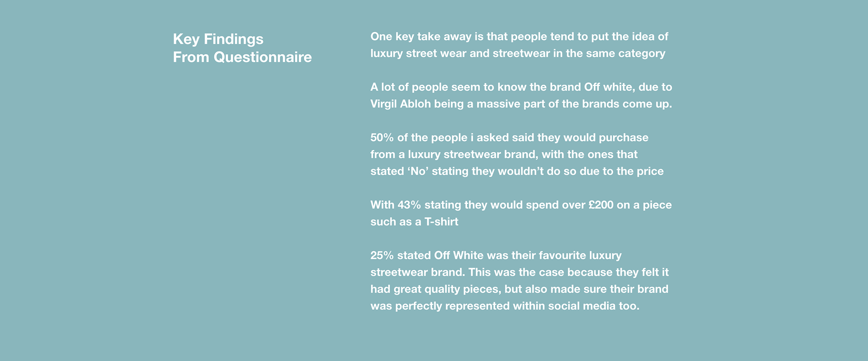
Task: Click the 'Key Findings' heading line
Action: tap(218, 39)
